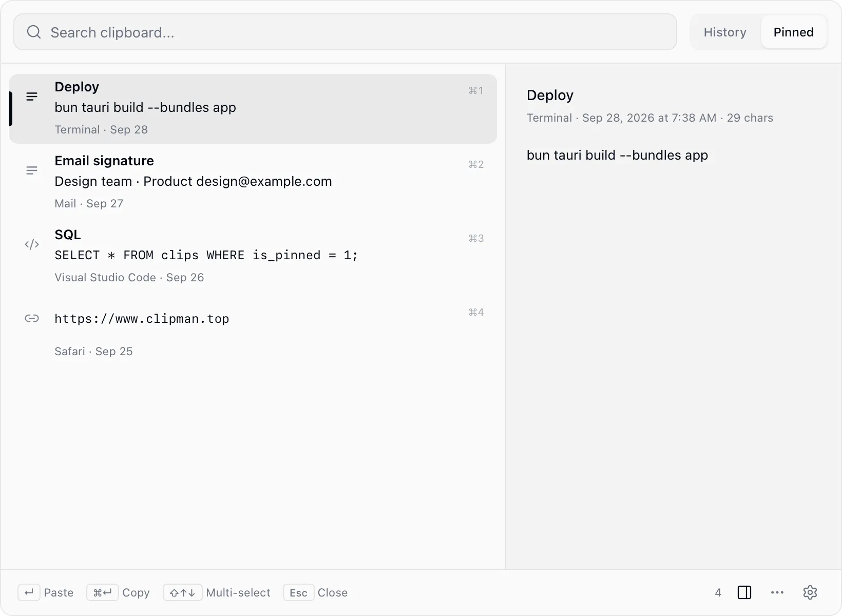This screenshot has width=842, height=616.
Task: Click the ⌘3 shortcut label
Action: [476, 238]
